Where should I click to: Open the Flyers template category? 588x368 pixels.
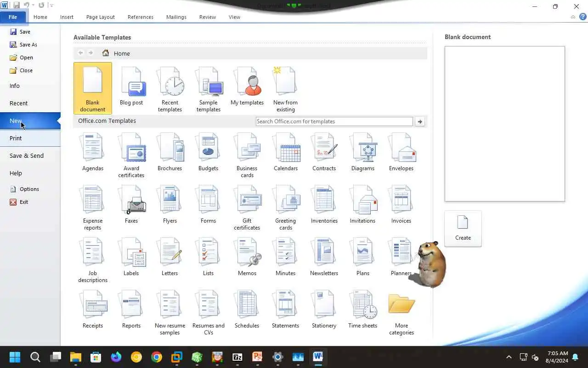[x=170, y=205]
